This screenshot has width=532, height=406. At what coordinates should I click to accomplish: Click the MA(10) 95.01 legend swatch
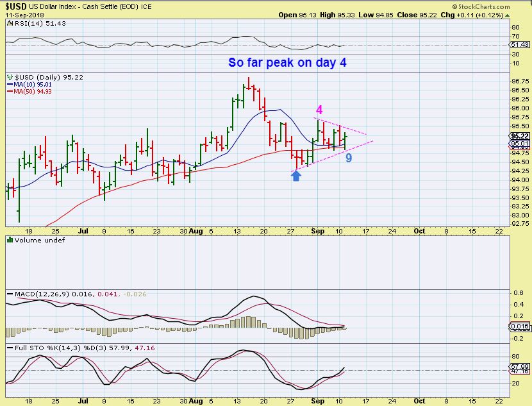(x=10, y=84)
